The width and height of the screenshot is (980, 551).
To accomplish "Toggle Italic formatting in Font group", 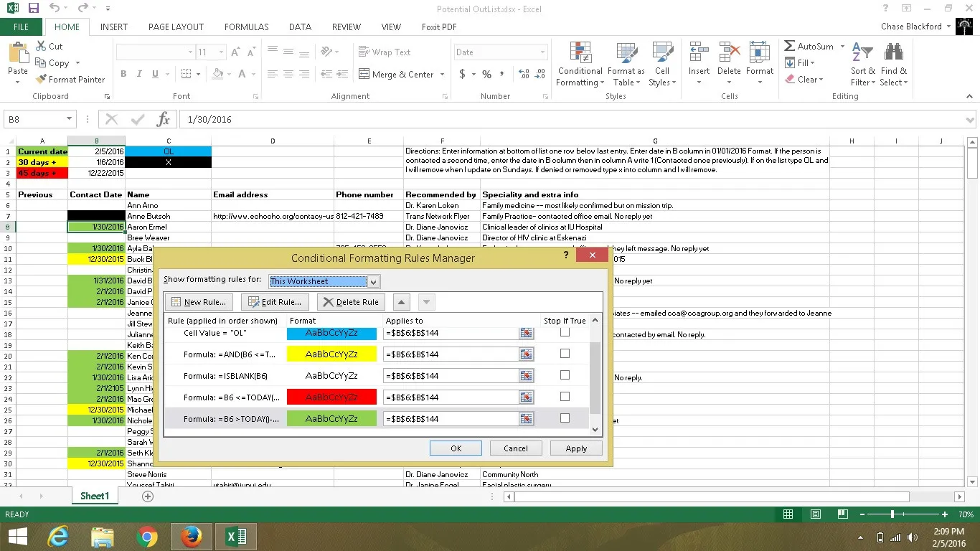I will point(139,74).
